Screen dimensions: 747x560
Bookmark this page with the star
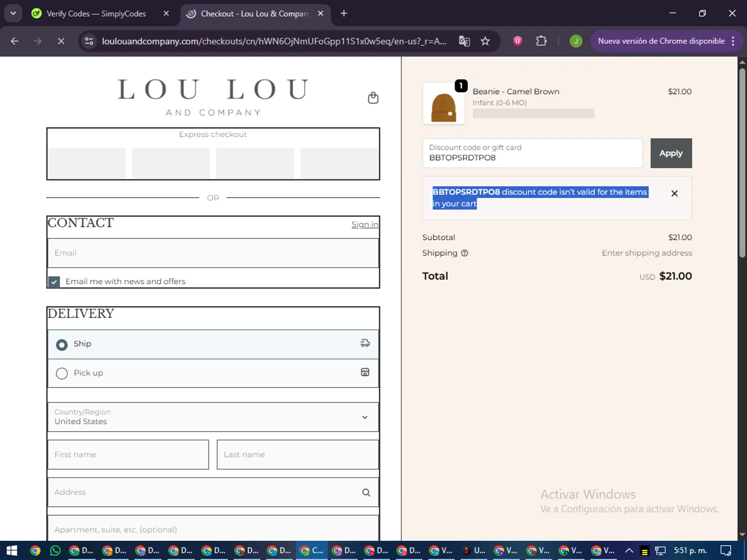click(x=486, y=41)
